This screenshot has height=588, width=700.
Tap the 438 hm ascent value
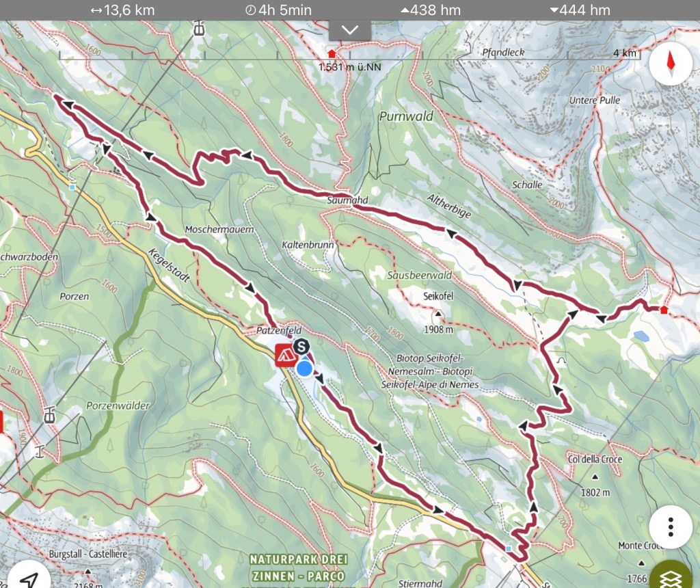click(x=431, y=10)
